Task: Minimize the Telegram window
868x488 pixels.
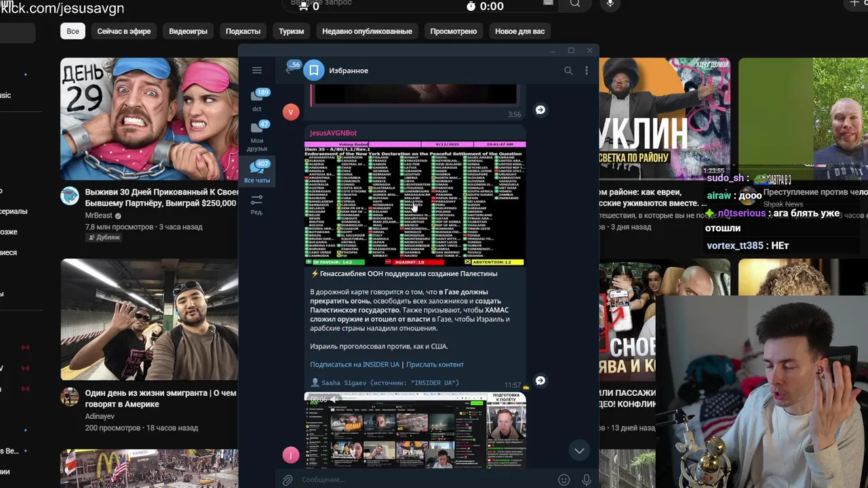Action: pos(553,50)
